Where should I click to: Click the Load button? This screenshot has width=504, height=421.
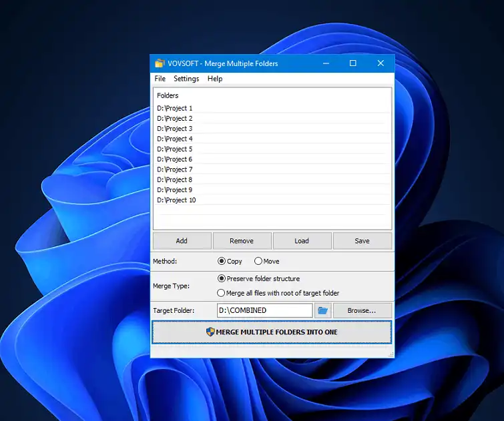(302, 241)
